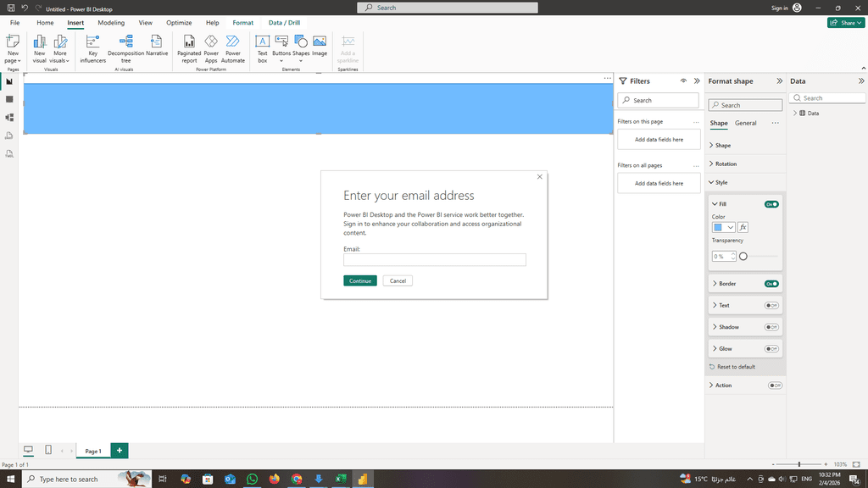Click the Continue button in dialog
The image size is (868, 488).
[x=360, y=280]
